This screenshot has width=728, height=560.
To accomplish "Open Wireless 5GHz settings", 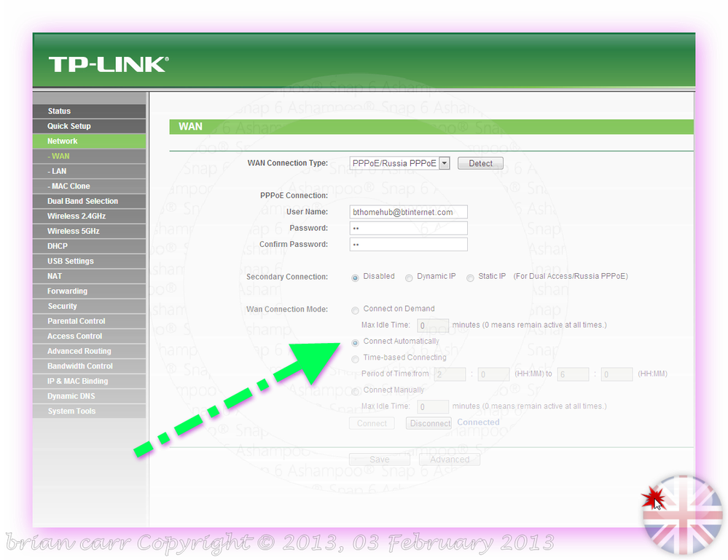I will coord(89,231).
